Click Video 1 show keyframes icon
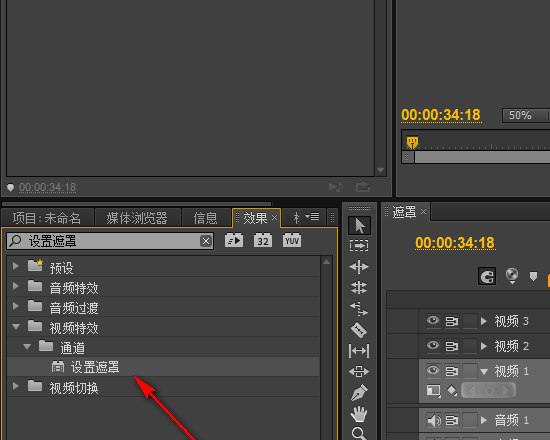 [x=452, y=391]
